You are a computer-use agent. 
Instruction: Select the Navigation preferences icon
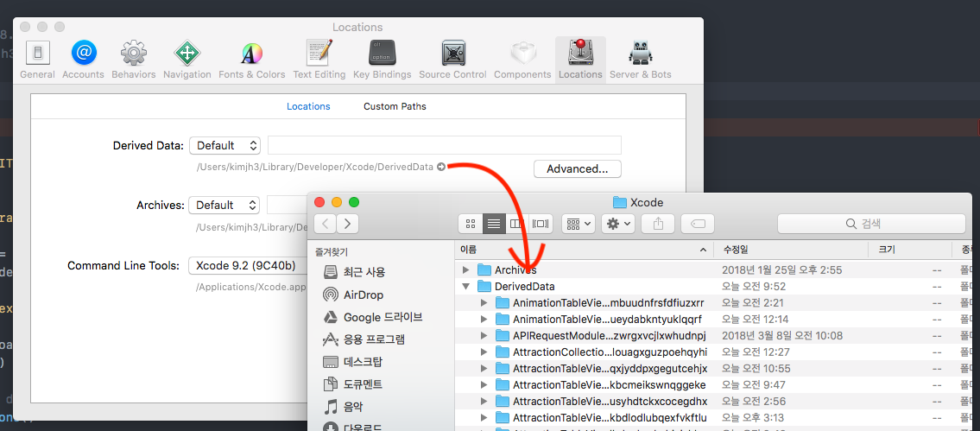[x=187, y=59]
